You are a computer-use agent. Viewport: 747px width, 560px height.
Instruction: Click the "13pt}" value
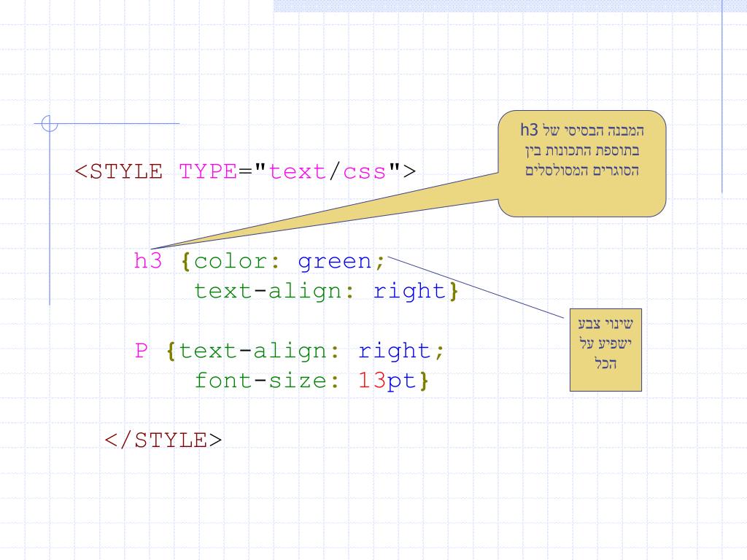pyautogui.click(x=393, y=381)
